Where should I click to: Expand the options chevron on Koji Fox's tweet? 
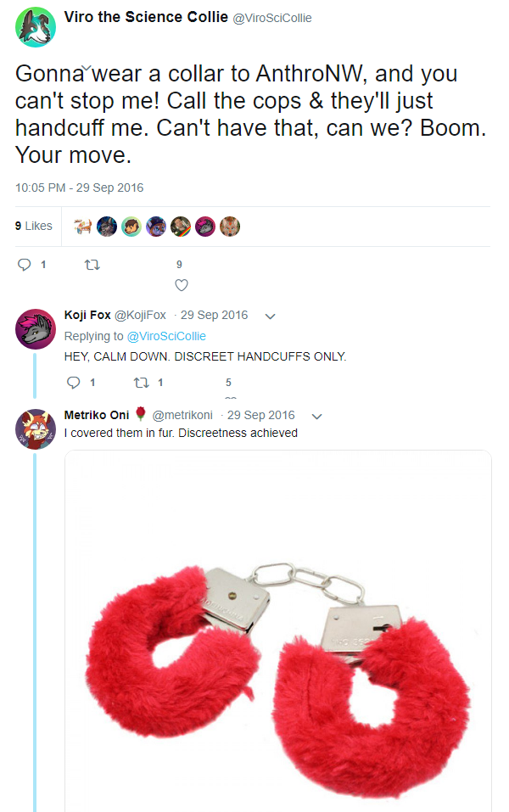[x=270, y=316]
